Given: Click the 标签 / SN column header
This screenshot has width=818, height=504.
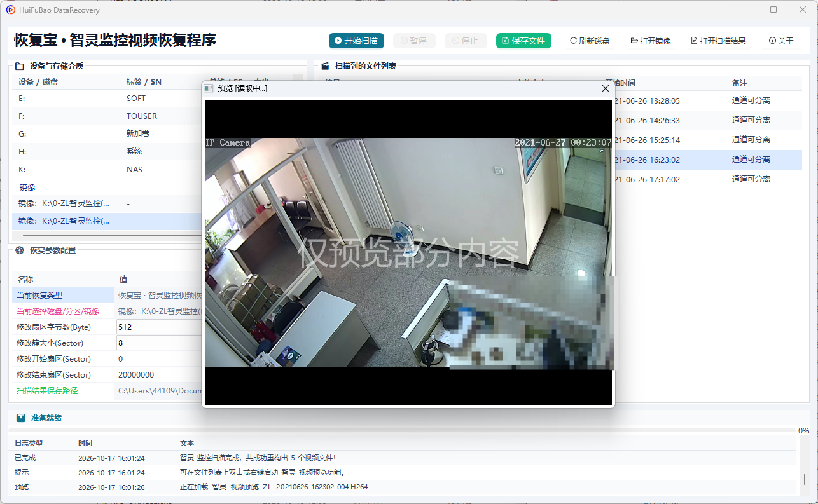Looking at the screenshot, I should point(144,82).
